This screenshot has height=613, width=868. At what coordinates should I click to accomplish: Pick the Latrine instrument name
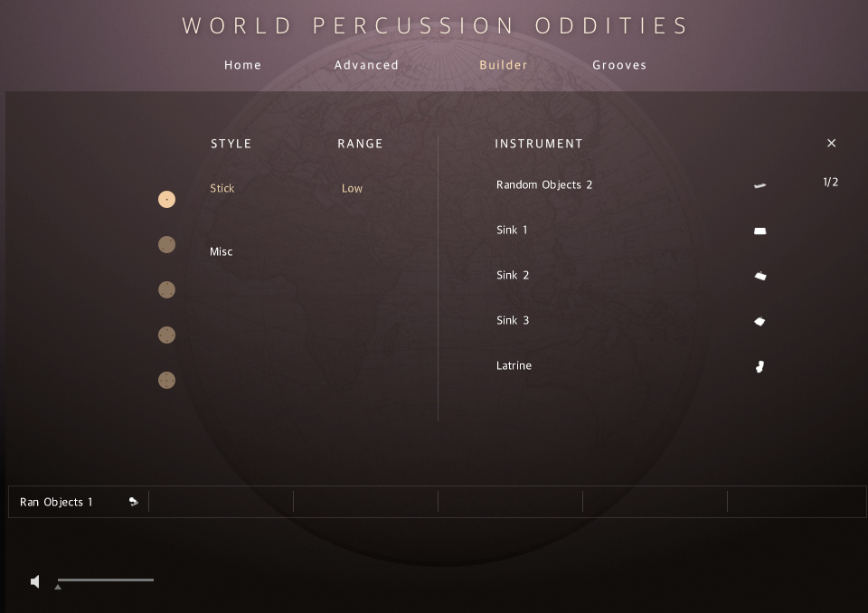(x=514, y=365)
